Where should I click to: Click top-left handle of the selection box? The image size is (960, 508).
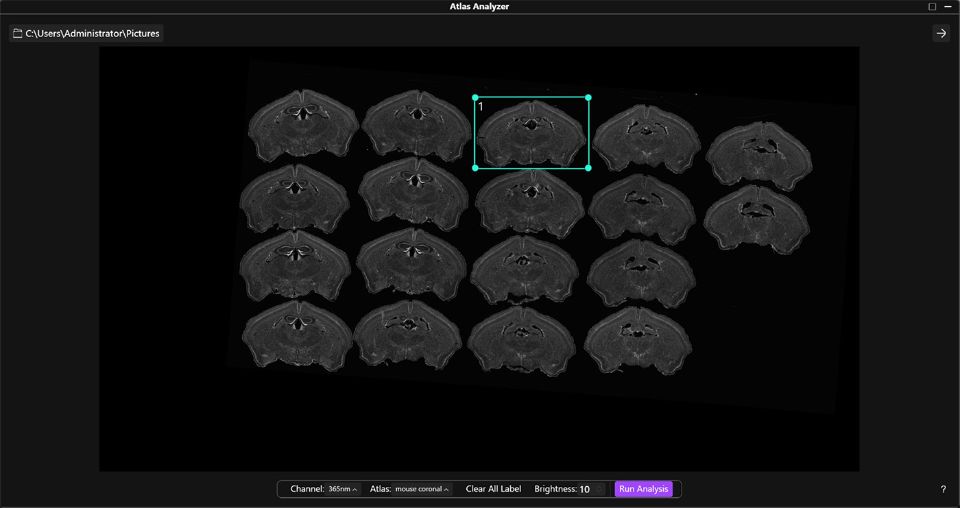(475, 97)
